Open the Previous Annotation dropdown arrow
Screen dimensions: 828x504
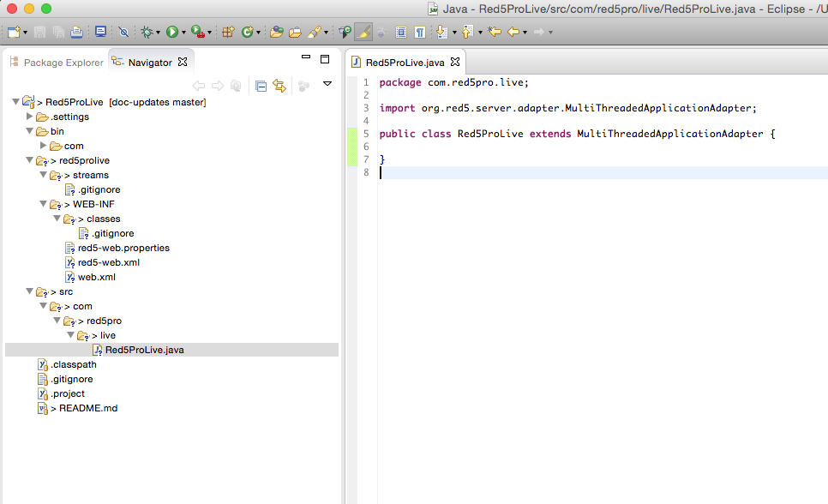tap(479, 33)
